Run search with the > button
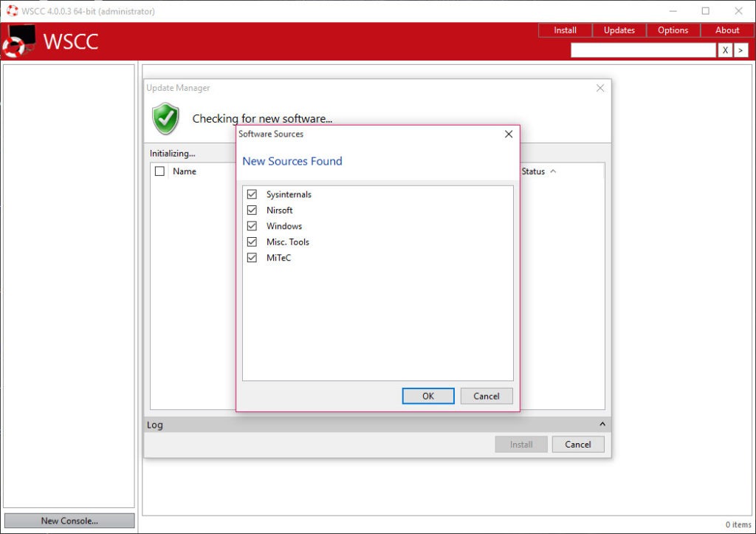Viewport: 756px width, 534px height. (740, 50)
